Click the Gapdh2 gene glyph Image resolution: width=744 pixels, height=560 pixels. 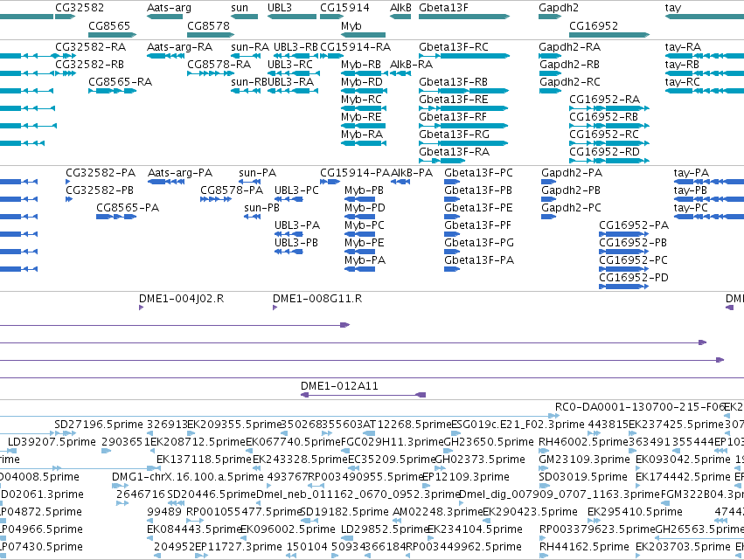click(x=550, y=17)
